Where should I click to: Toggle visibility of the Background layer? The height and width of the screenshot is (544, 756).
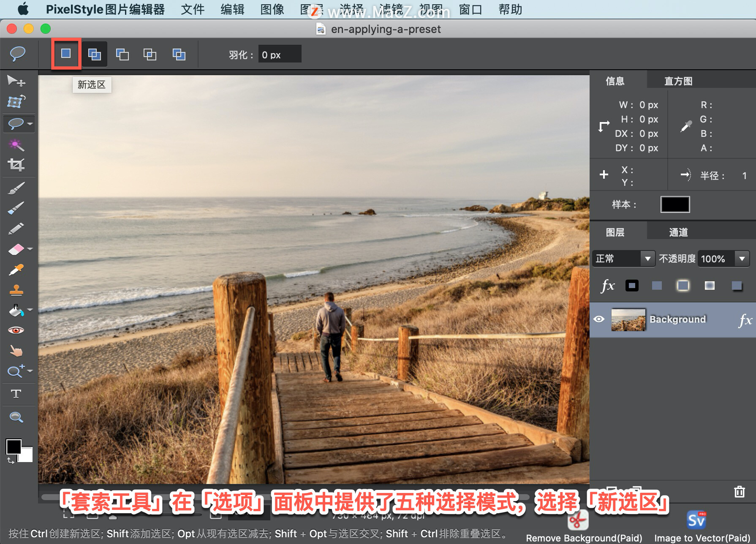tap(599, 319)
